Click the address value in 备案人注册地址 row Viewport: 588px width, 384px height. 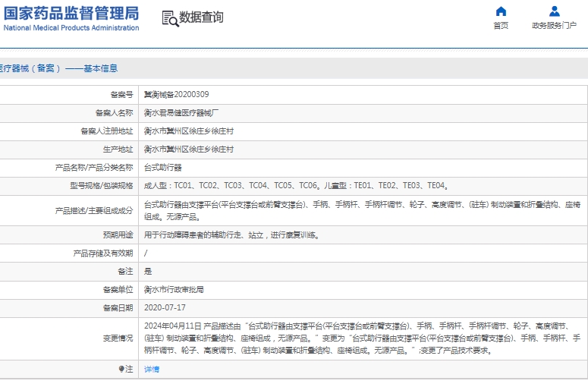click(x=189, y=131)
